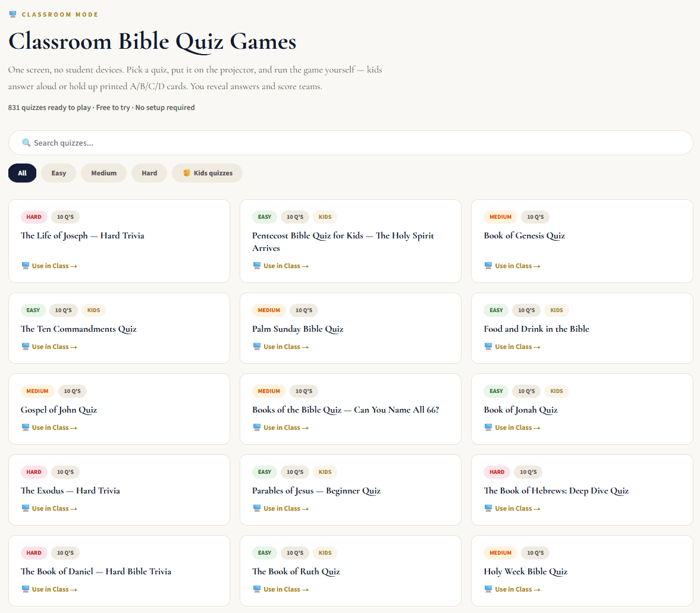The image size is (700, 613).
Task: Open Food and Drink in the Bible
Action: 536,329
